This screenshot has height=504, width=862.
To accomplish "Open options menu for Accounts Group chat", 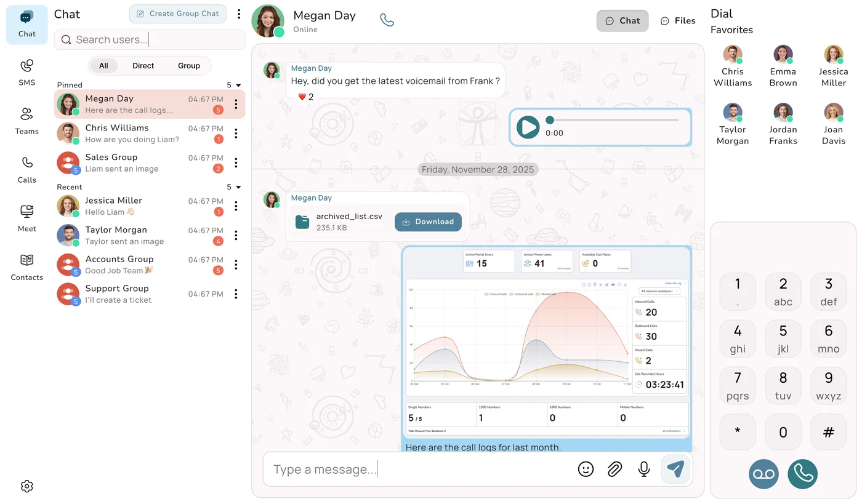I will (236, 265).
